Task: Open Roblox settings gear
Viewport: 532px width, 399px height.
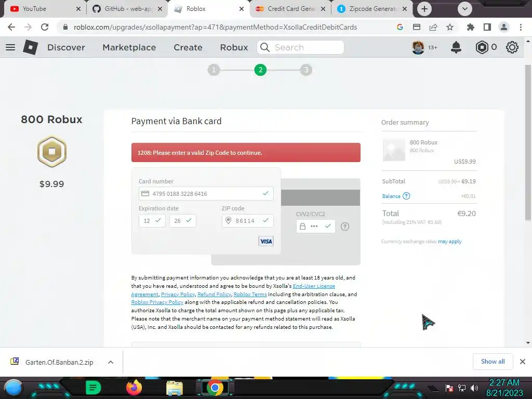Action: point(512,47)
